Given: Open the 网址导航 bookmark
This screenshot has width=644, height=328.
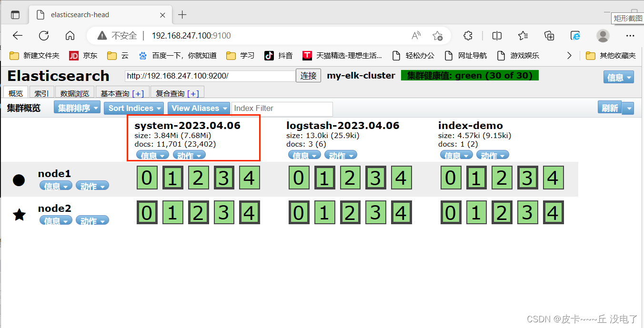Looking at the screenshot, I should [465, 56].
